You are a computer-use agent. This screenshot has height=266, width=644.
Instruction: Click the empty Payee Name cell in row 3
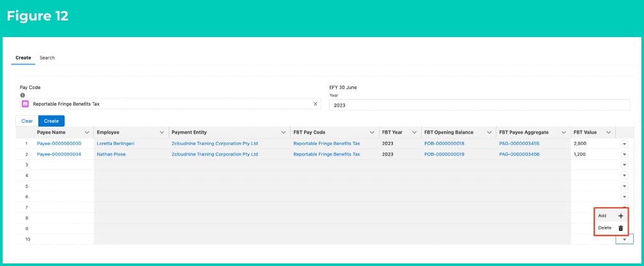pos(64,165)
